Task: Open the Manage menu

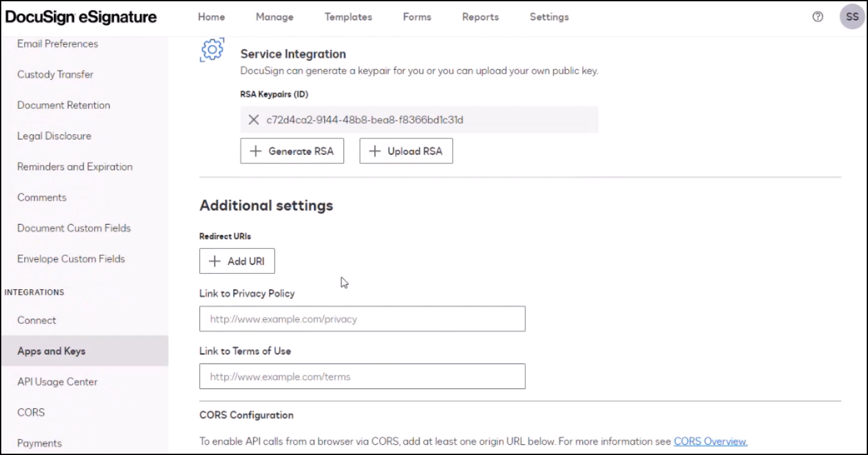Action: (x=274, y=17)
